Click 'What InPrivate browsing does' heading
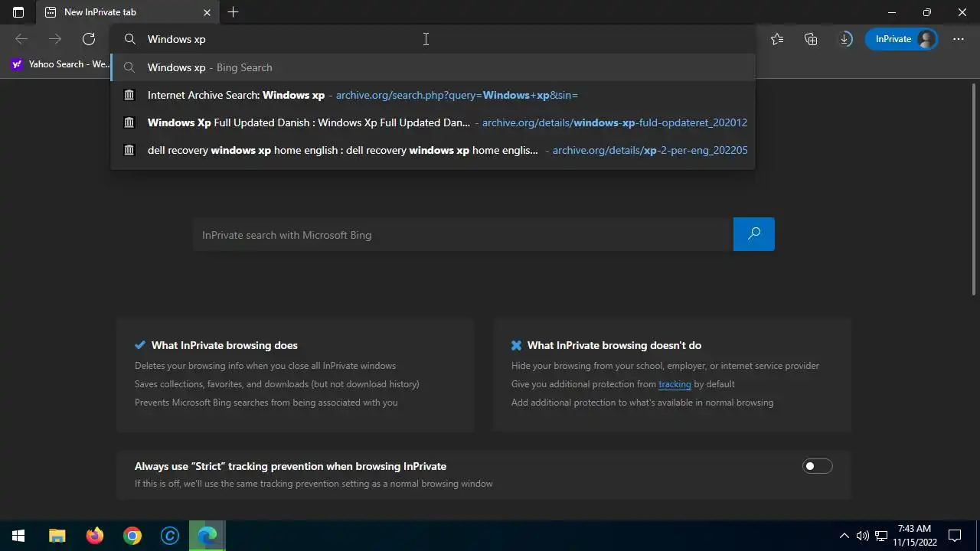The image size is (980, 551). coord(224,345)
